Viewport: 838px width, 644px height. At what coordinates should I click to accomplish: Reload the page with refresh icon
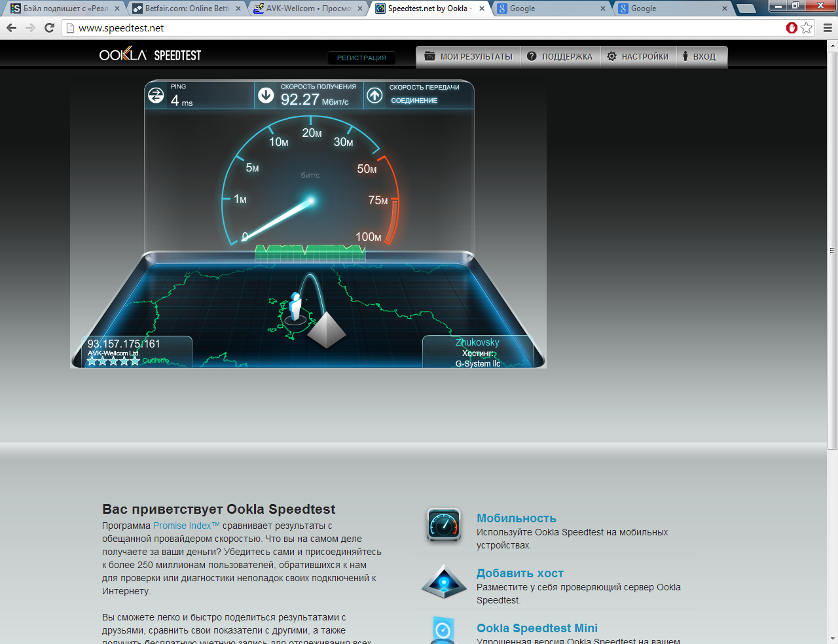pyautogui.click(x=49, y=27)
